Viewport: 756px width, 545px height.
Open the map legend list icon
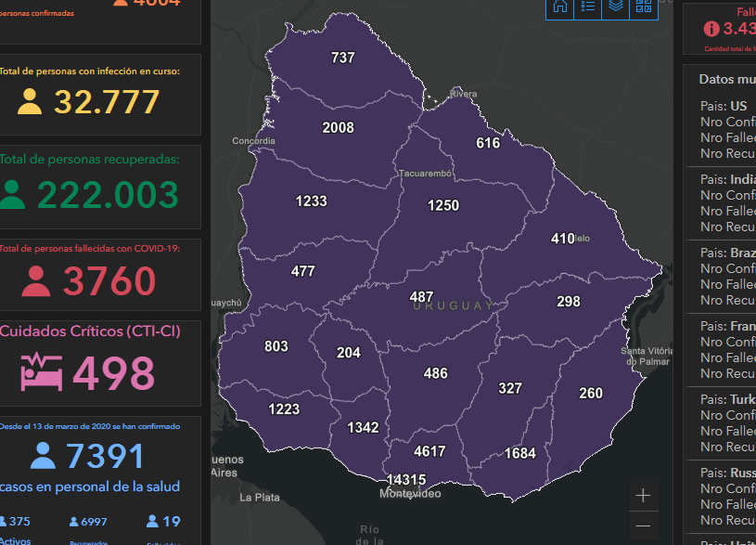point(588,6)
